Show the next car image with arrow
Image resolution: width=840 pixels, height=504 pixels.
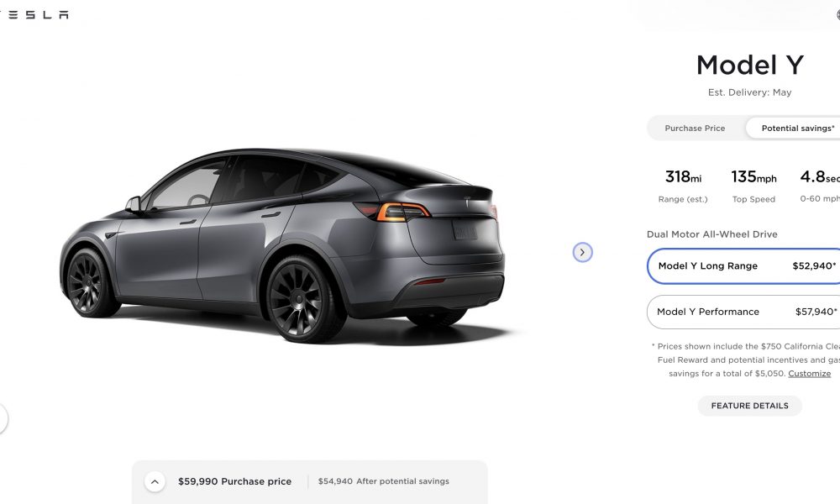point(582,252)
